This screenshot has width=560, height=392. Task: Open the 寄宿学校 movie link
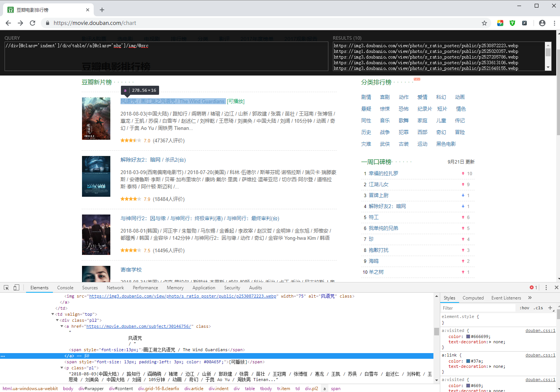[x=131, y=270]
